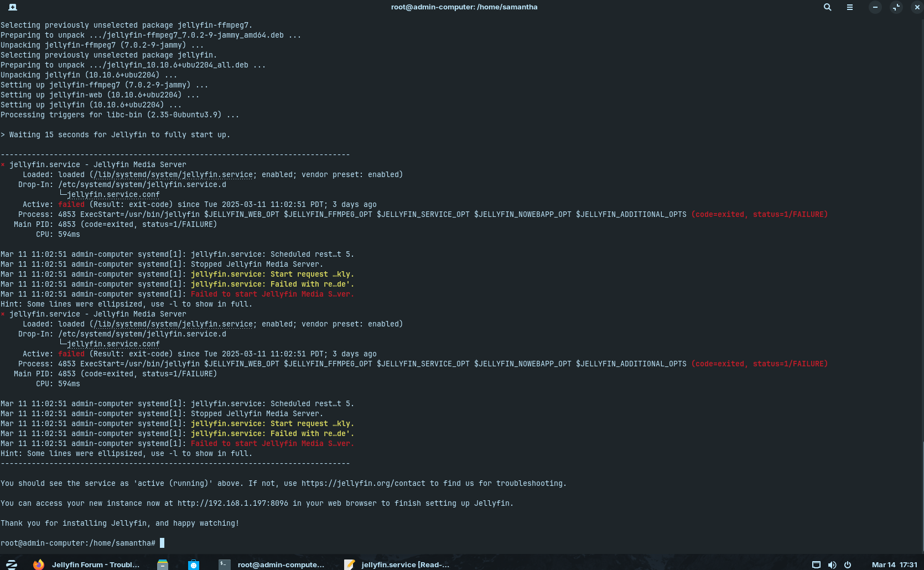The image size is (924, 570).
Task: Click the terminal icon in the taskbar
Action: [x=224, y=564]
